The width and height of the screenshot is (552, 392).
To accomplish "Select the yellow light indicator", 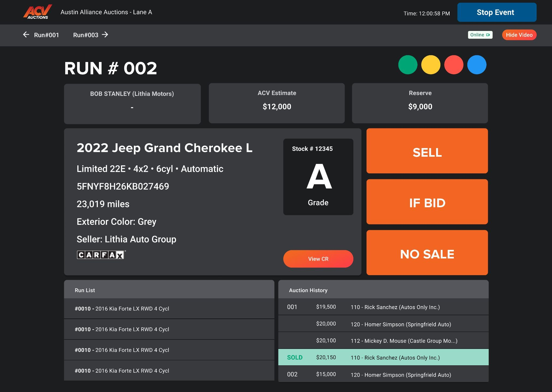I will [431, 65].
